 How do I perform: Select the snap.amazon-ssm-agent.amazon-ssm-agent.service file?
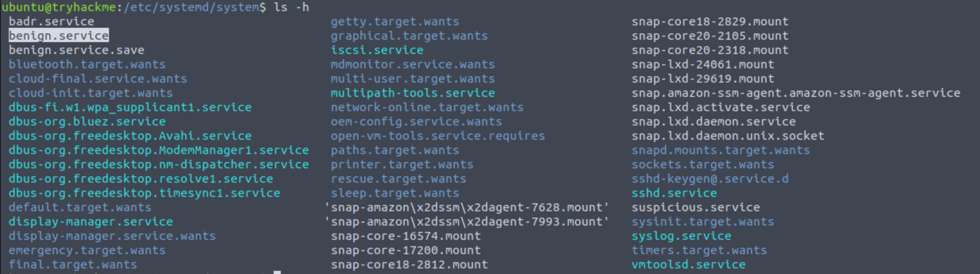[x=796, y=93]
